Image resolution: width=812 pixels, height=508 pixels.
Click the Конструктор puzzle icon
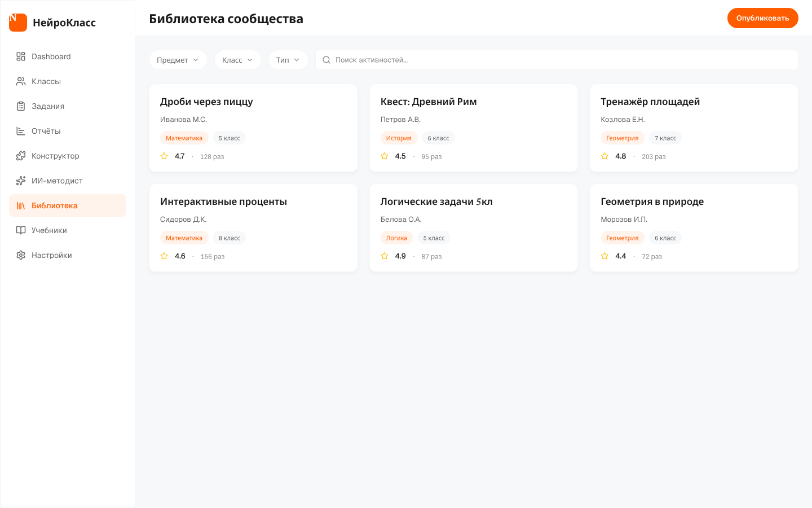[x=21, y=156]
